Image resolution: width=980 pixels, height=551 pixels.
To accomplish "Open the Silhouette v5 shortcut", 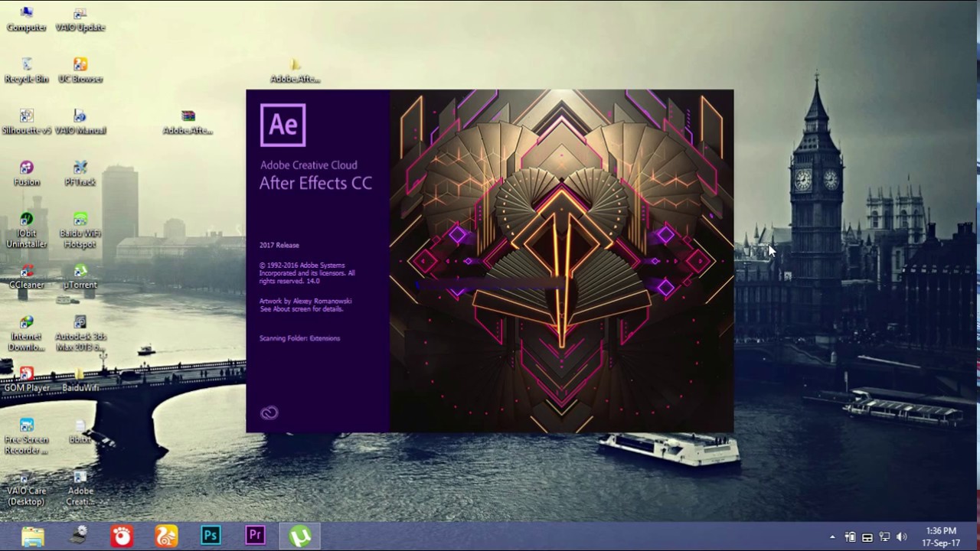I will coord(27,122).
